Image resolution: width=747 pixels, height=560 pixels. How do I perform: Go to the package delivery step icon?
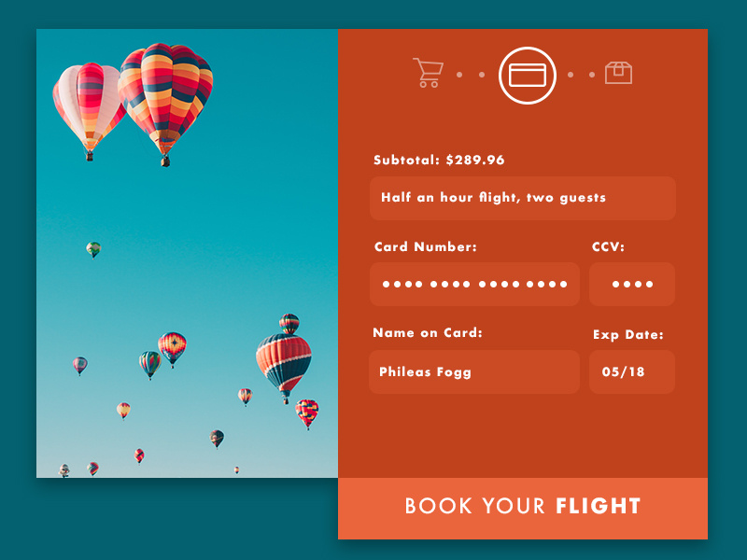(618, 73)
